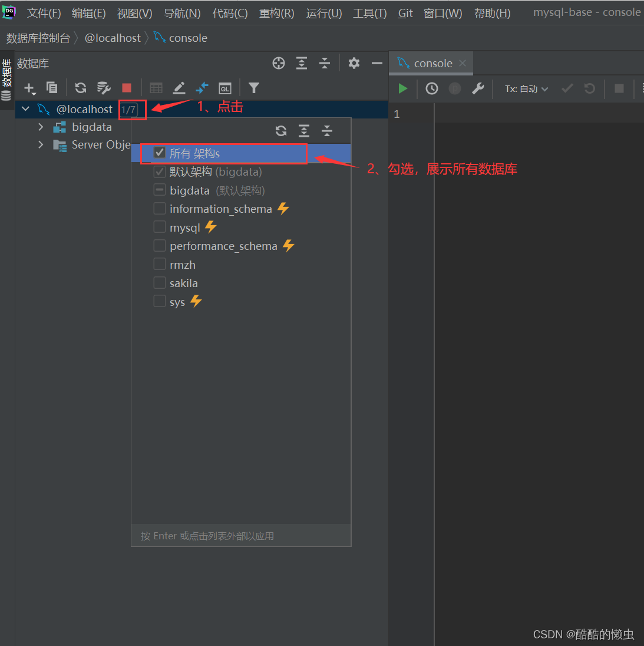The height and width of the screenshot is (646, 644).
Task: Click the jump to query console arrows icon
Action: [x=202, y=88]
